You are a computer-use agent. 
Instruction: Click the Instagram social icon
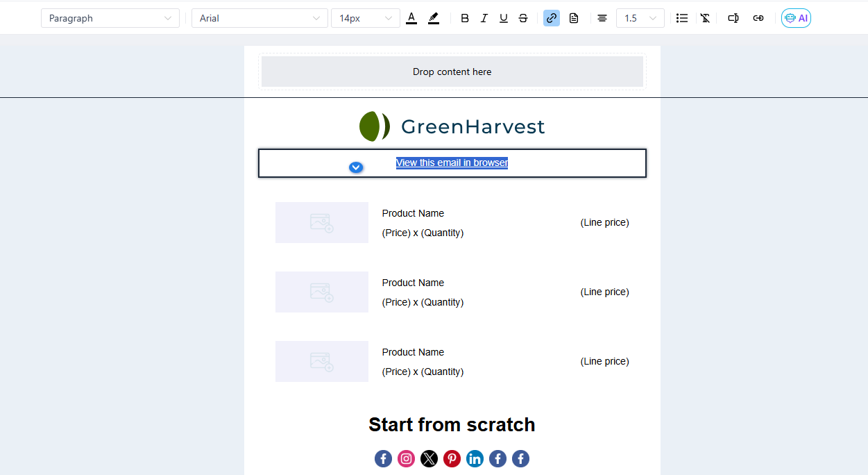coord(407,458)
